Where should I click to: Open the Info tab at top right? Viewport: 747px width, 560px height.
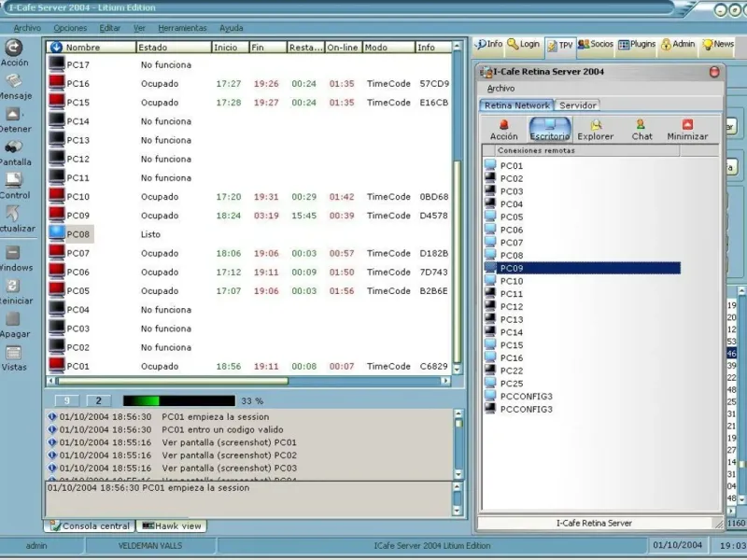tap(489, 44)
